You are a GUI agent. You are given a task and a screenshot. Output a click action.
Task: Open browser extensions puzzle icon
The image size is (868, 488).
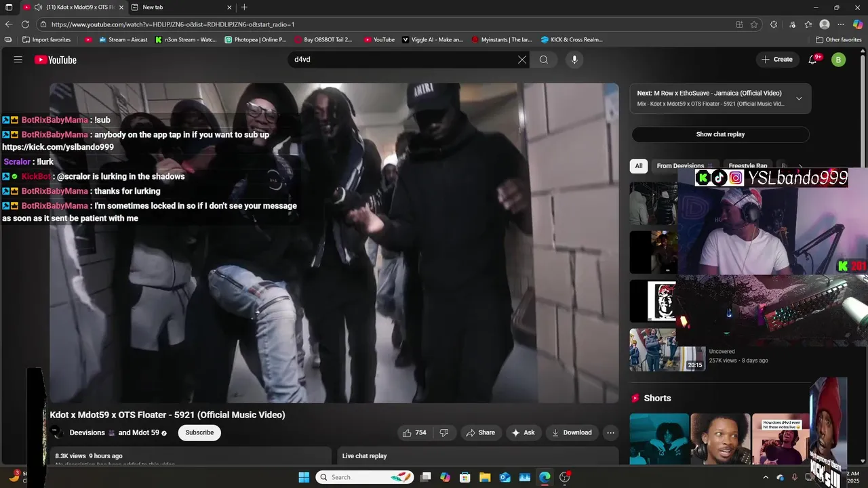774,24
